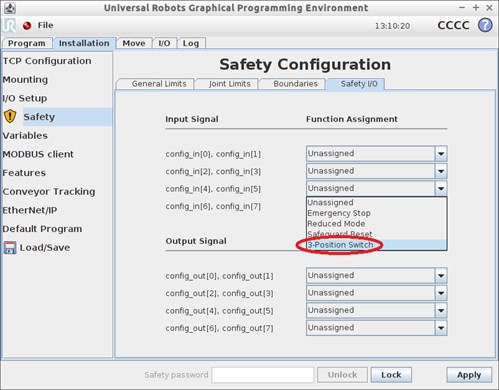Switch to the I/O tab
Screen dimensions: 499x390
[x=164, y=43]
